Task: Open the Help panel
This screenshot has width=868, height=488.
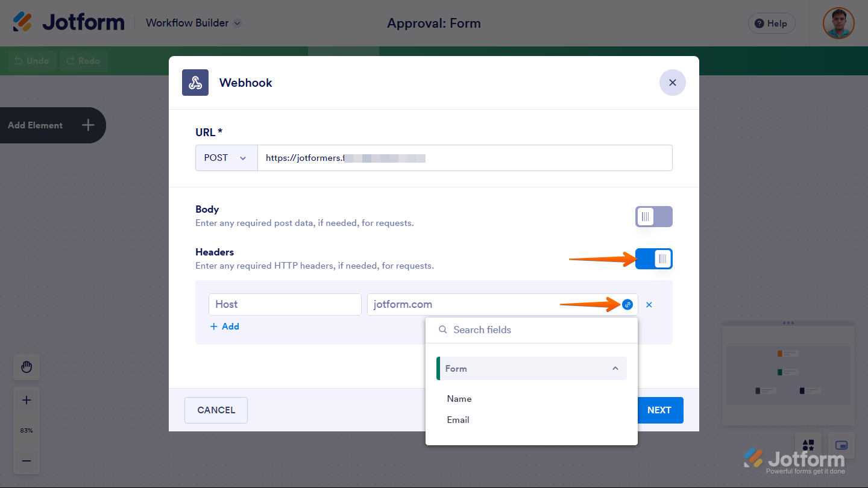Action: [x=772, y=23]
